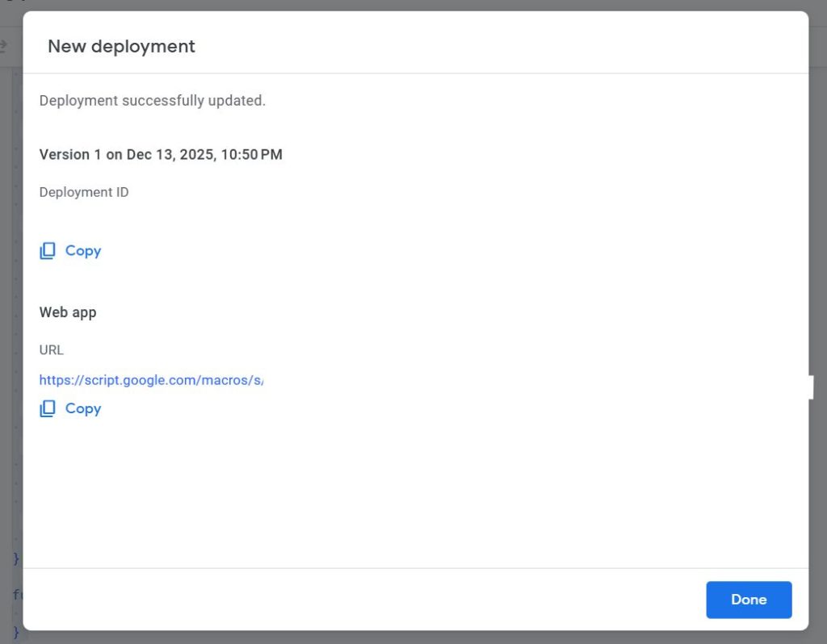This screenshot has width=827, height=644.
Task: Click the dialog footer left of Done
Action: click(363, 600)
